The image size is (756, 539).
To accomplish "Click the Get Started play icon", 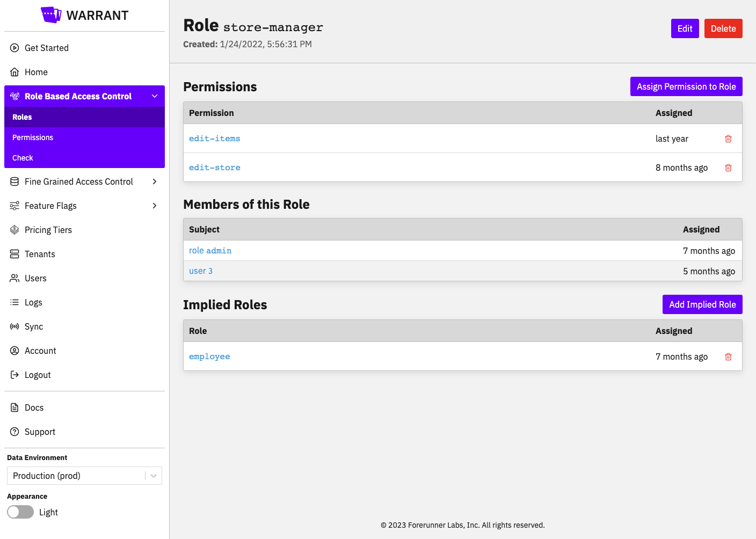I will click(x=14, y=48).
